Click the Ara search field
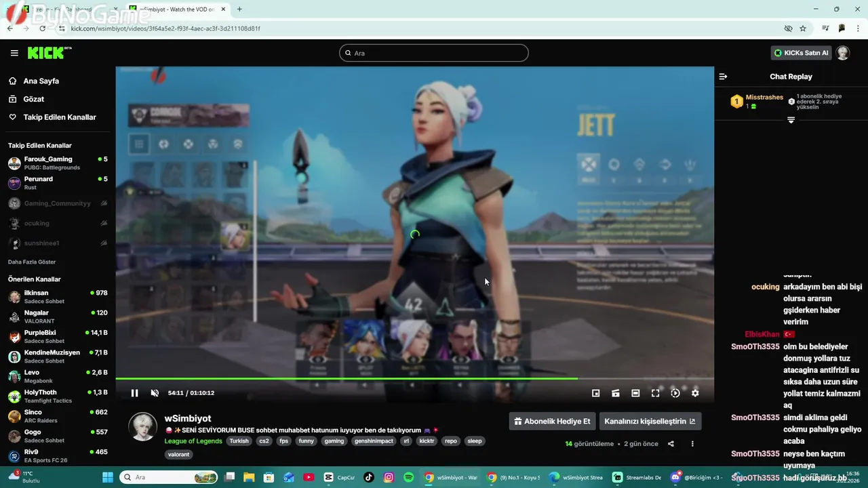Screen dimensions: 868x488 (x=434, y=53)
